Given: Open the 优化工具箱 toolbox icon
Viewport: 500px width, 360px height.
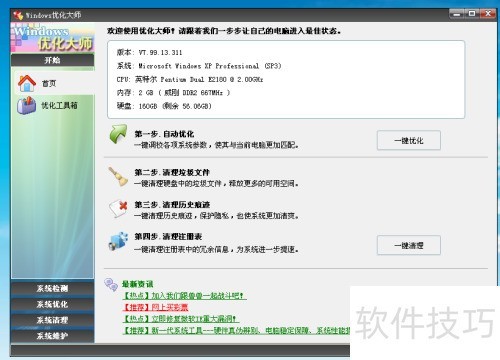Looking at the screenshot, I should point(26,105).
